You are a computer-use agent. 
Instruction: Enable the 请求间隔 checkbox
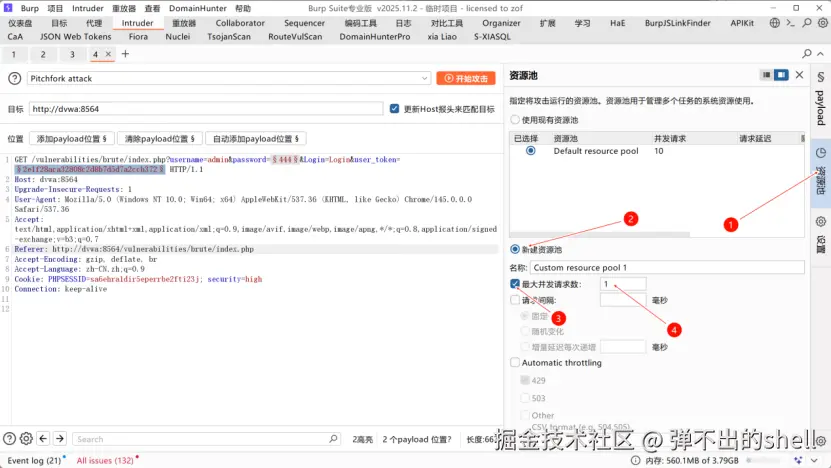pyautogui.click(x=515, y=300)
